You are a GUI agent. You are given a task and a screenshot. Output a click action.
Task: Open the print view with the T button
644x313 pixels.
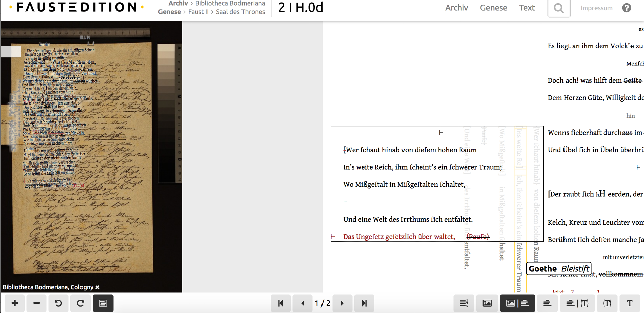point(630,303)
